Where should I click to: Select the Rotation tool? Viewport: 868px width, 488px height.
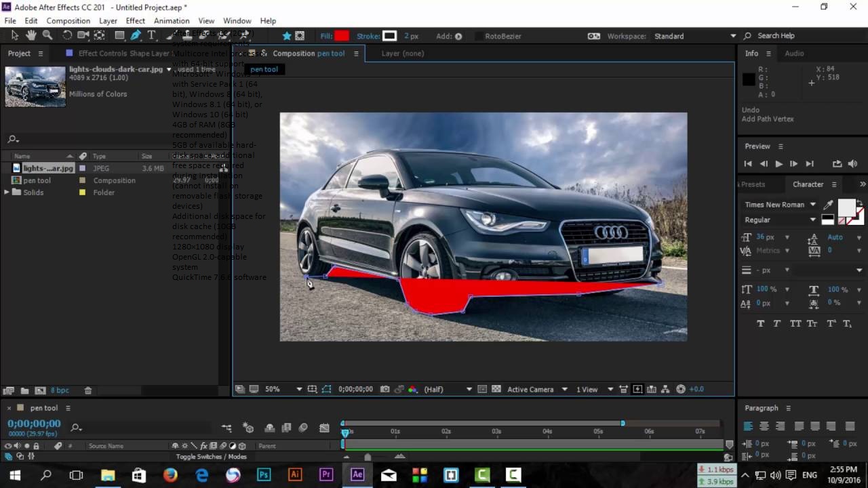pos(67,35)
